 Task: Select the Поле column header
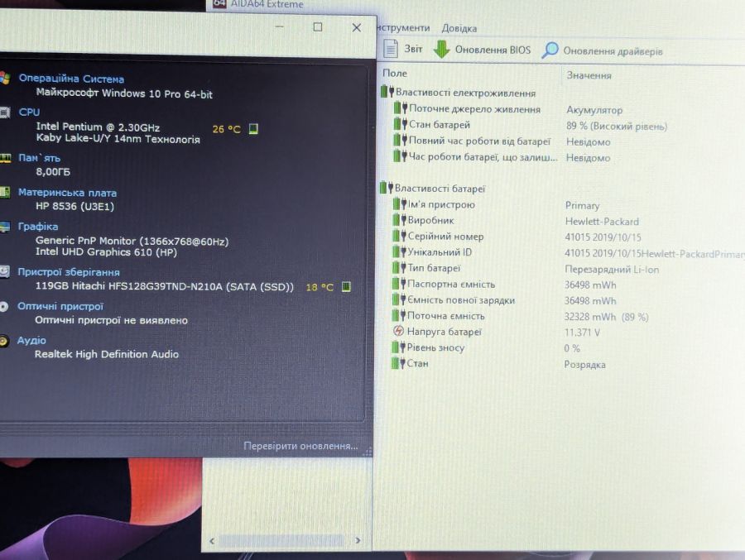tap(395, 73)
